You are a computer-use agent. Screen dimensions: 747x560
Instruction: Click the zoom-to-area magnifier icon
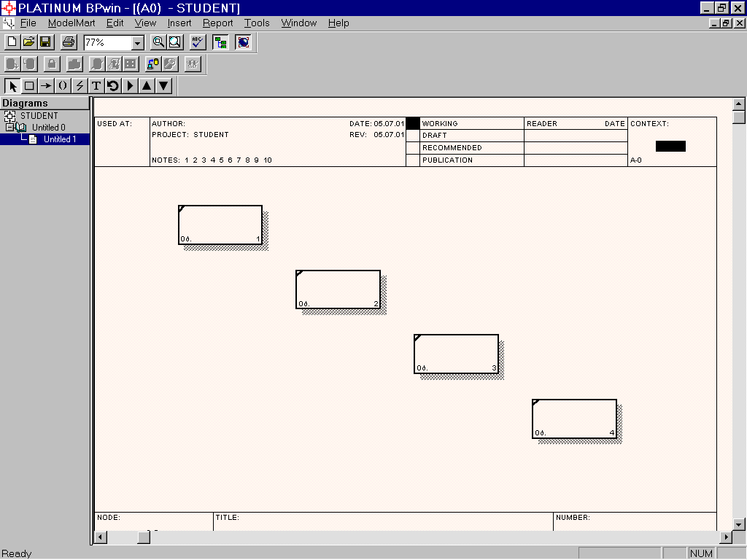[175, 42]
